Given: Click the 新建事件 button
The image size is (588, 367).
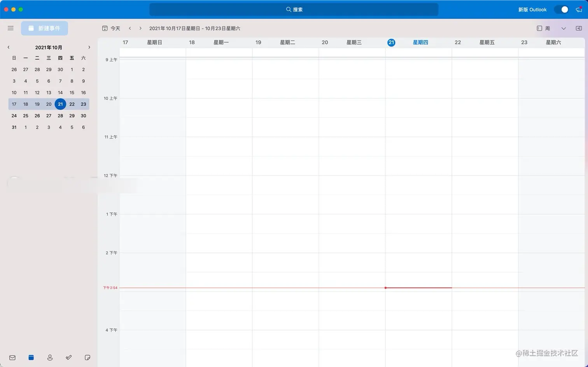Looking at the screenshot, I should [x=44, y=28].
